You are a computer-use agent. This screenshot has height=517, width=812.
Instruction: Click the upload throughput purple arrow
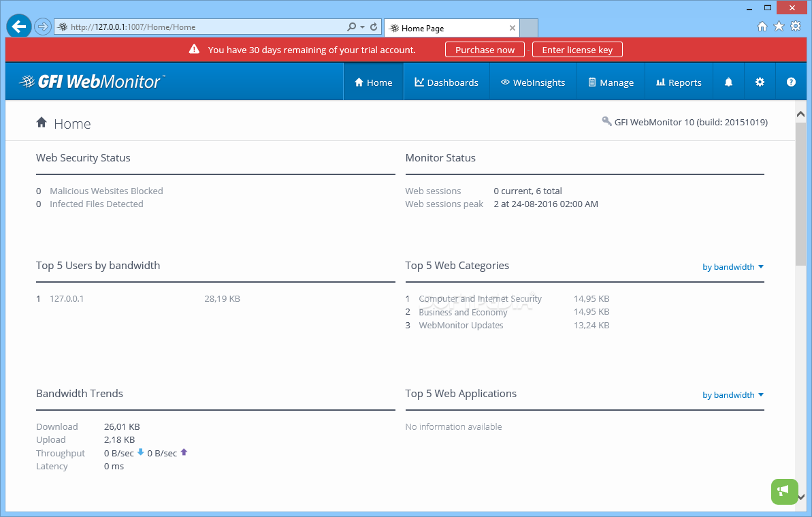tap(184, 452)
